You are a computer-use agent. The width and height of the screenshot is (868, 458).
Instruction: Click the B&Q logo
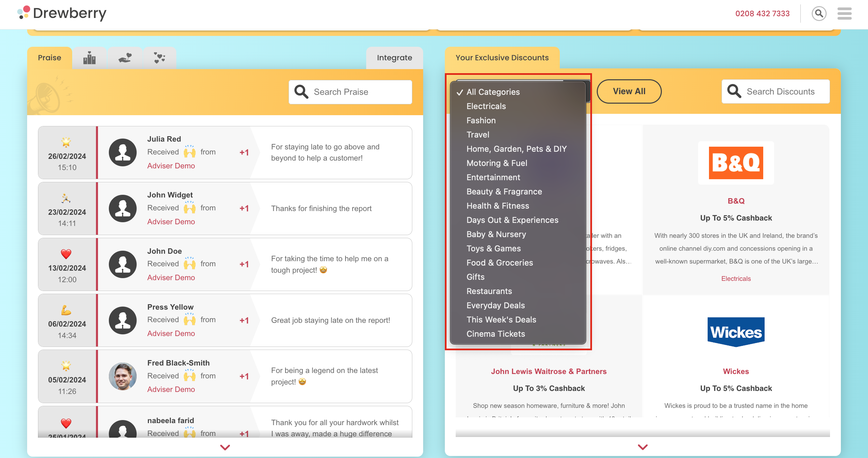pos(736,163)
